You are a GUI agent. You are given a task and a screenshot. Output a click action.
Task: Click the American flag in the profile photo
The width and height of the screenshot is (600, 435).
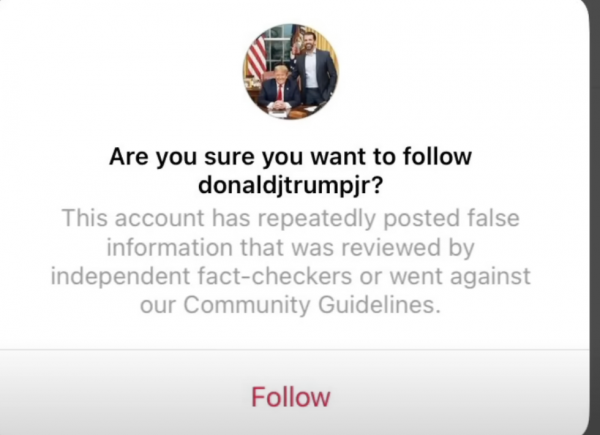(256, 57)
